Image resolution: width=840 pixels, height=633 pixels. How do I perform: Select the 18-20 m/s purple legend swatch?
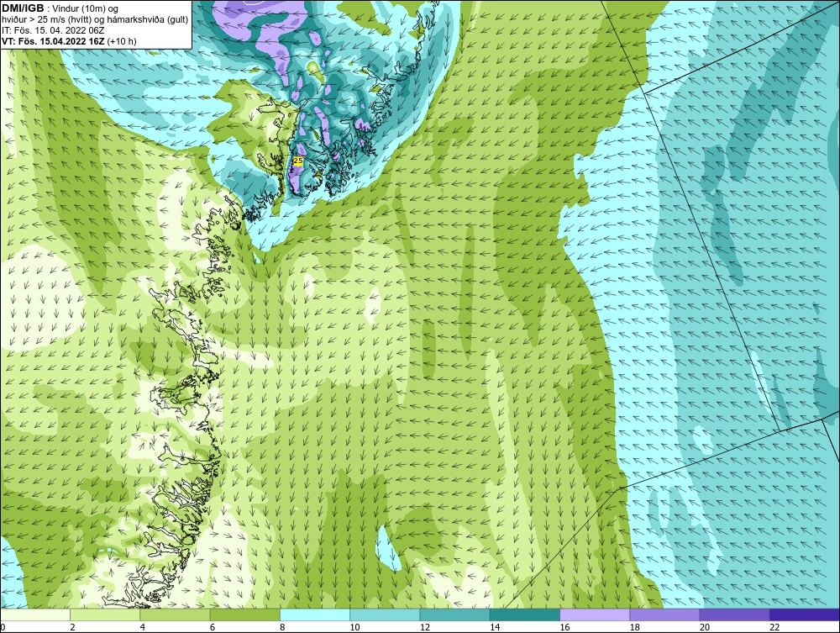tap(664, 615)
